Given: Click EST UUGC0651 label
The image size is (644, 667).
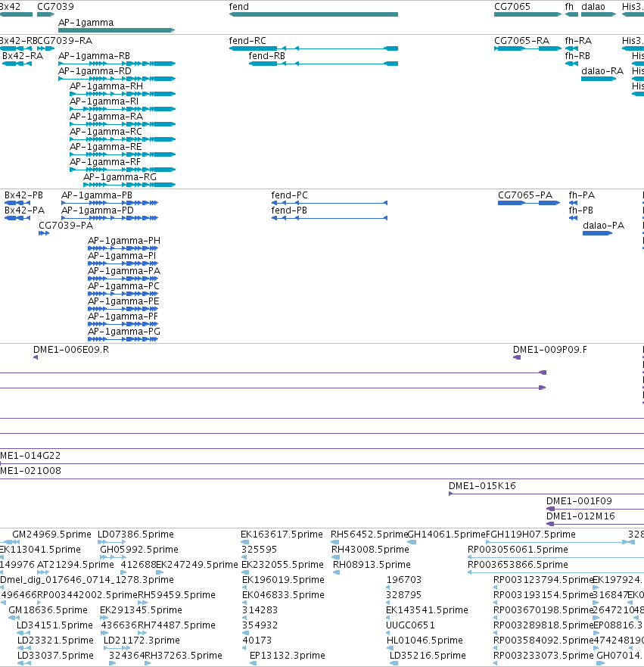Looking at the screenshot, I should pyautogui.click(x=410, y=625).
